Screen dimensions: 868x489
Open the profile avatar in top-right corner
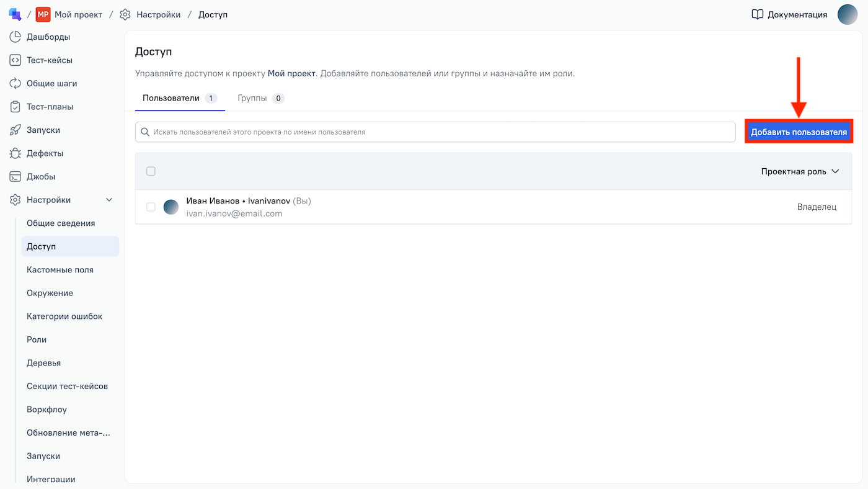tap(848, 14)
